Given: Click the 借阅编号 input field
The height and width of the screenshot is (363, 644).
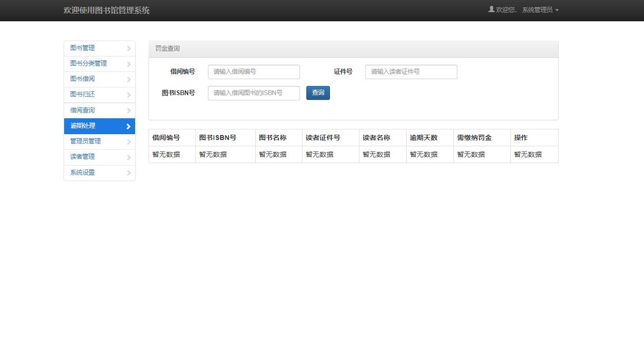Looking at the screenshot, I should click(x=254, y=71).
